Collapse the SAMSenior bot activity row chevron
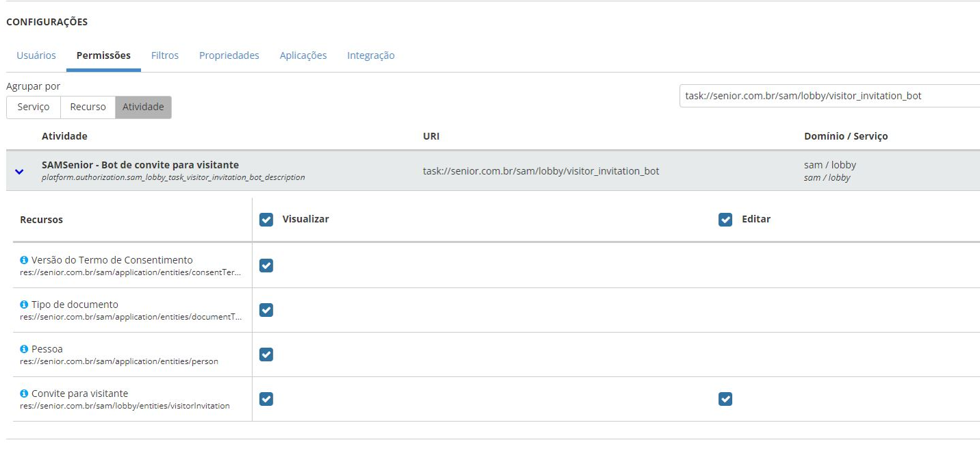This screenshot has width=980, height=451. coord(19,171)
